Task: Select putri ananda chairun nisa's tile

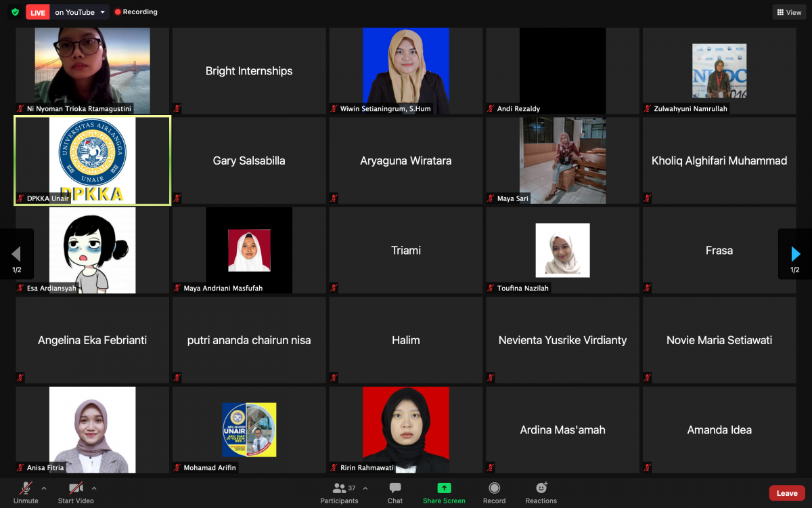Action: (x=249, y=340)
